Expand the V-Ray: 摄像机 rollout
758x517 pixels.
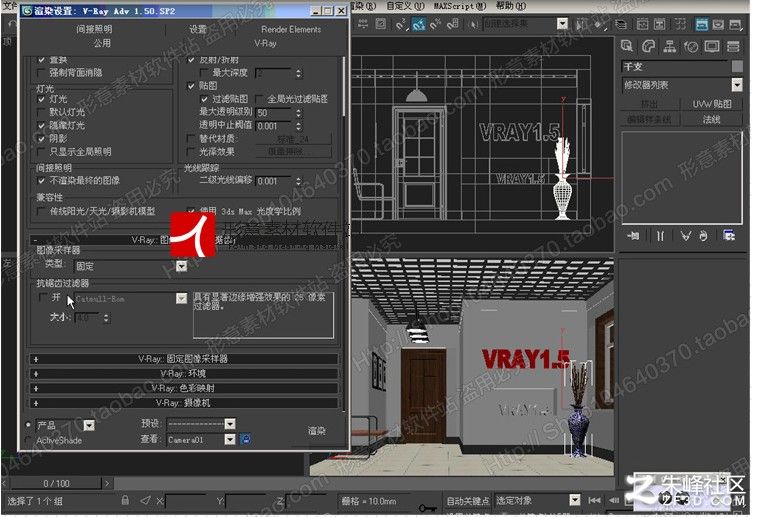coord(183,402)
